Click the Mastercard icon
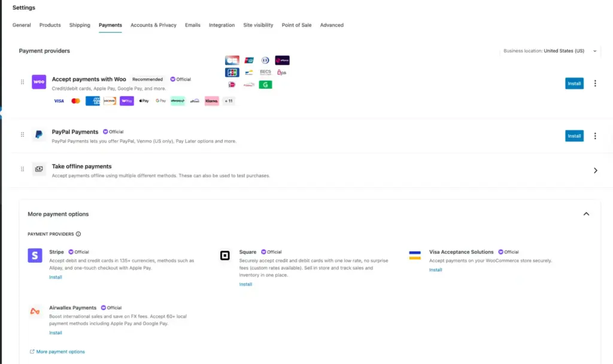Image resolution: width=613 pixels, height=364 pixels. (x=75, y=101)
